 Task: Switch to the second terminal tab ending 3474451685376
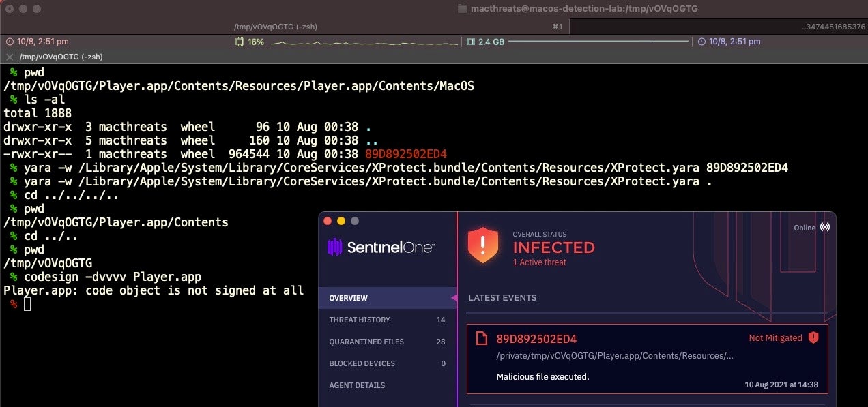click(718, 27)
